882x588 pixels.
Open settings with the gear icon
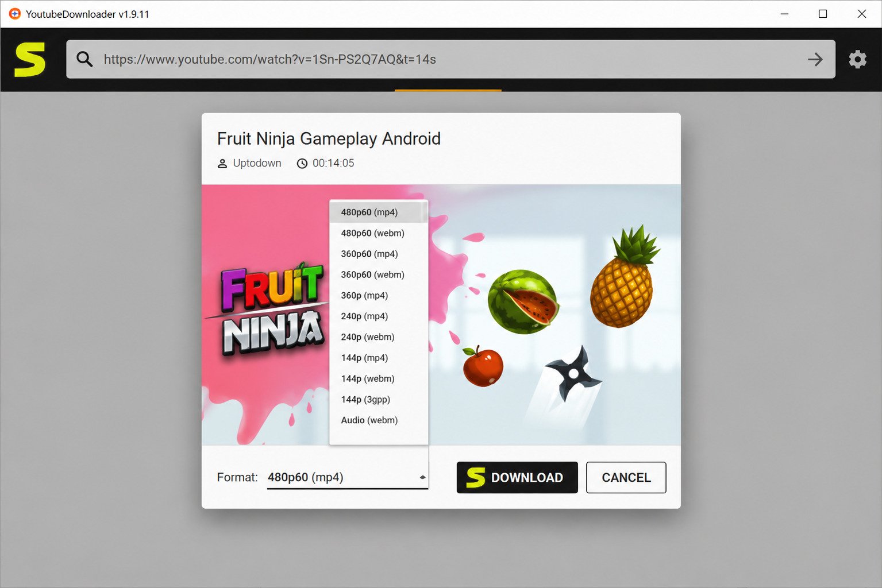[x=857, y=59]
